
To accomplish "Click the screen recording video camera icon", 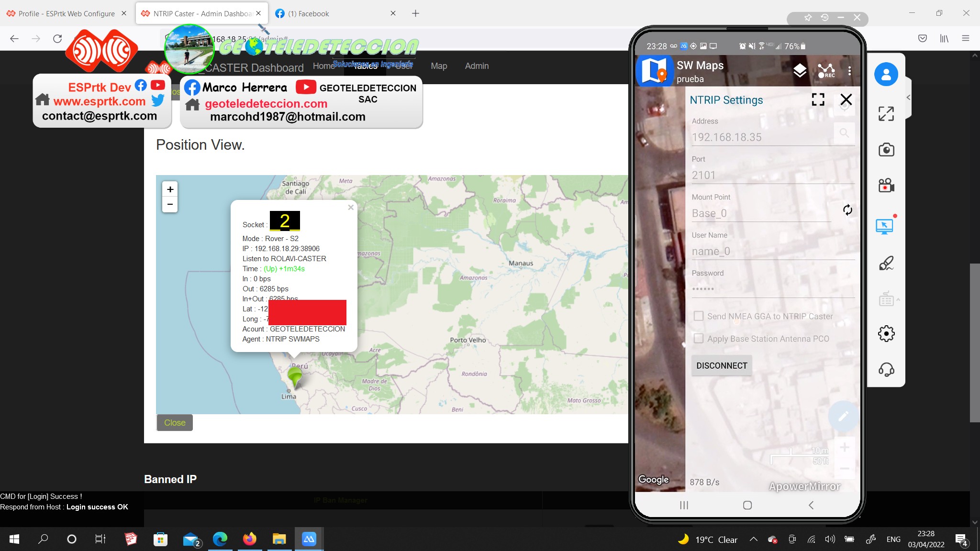I will [x=886, y=185].
